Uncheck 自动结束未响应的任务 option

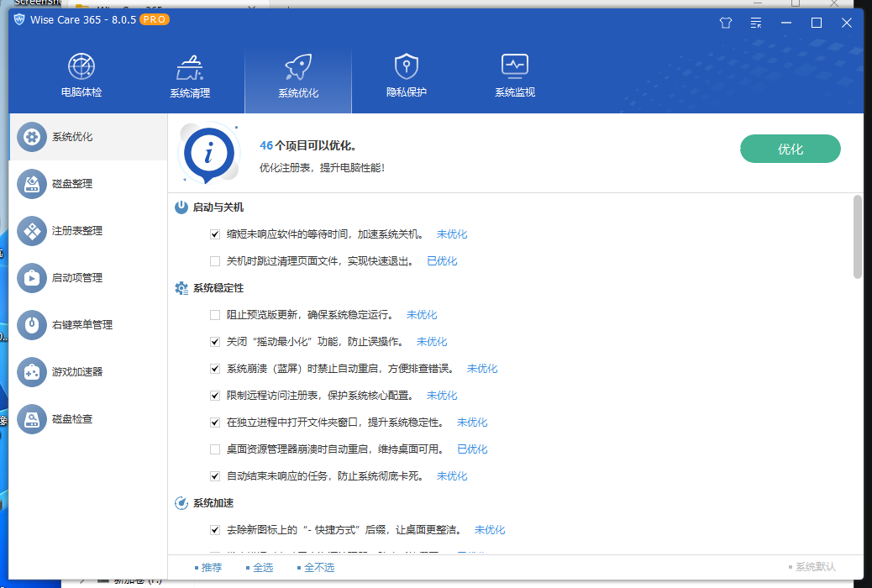pyautogui.click(x=215, y=476)
